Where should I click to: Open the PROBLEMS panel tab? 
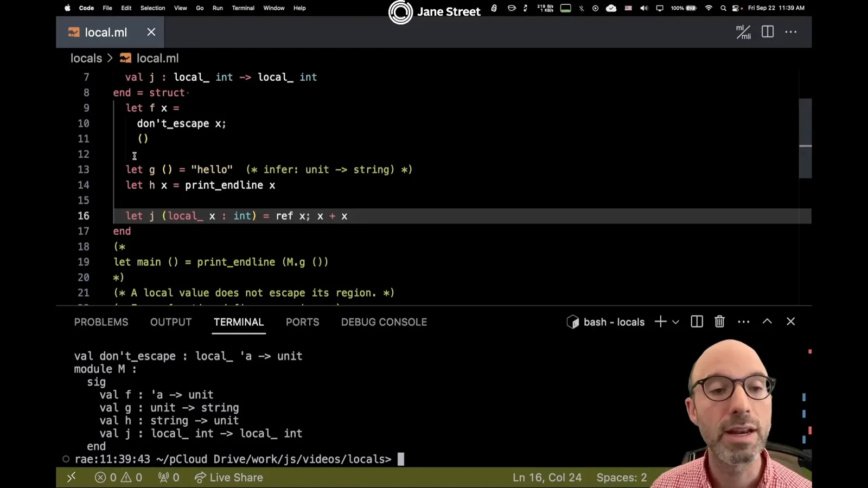[x=101, y=322]
